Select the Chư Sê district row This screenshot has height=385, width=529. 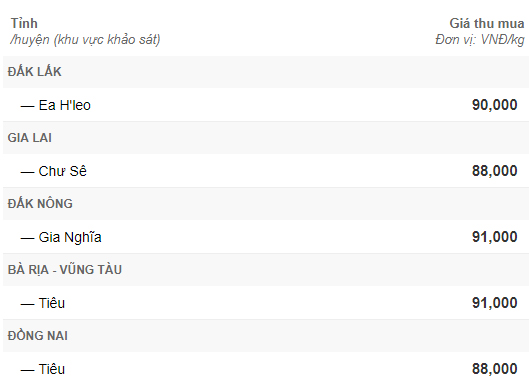(266, 171)
